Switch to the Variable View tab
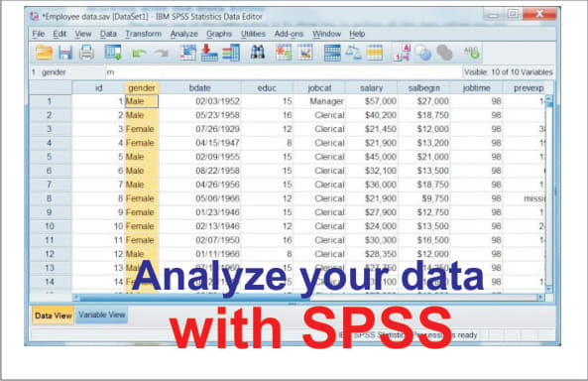Viewport: 588px width, 381px height. coord(101,315)
